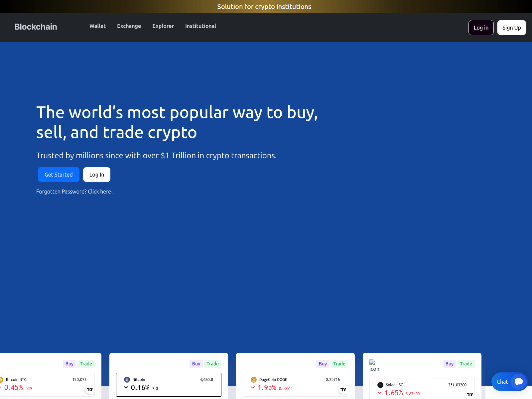Open the Exchange menu item

pos(129,26)
